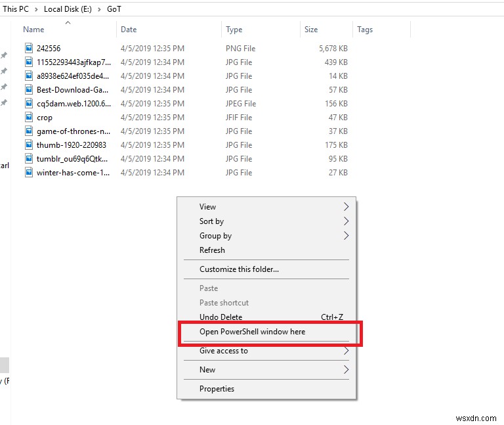Select the Best-Download-Ga... file
The width and height of the screenshot is (504, 425).
tap(72, 90)
